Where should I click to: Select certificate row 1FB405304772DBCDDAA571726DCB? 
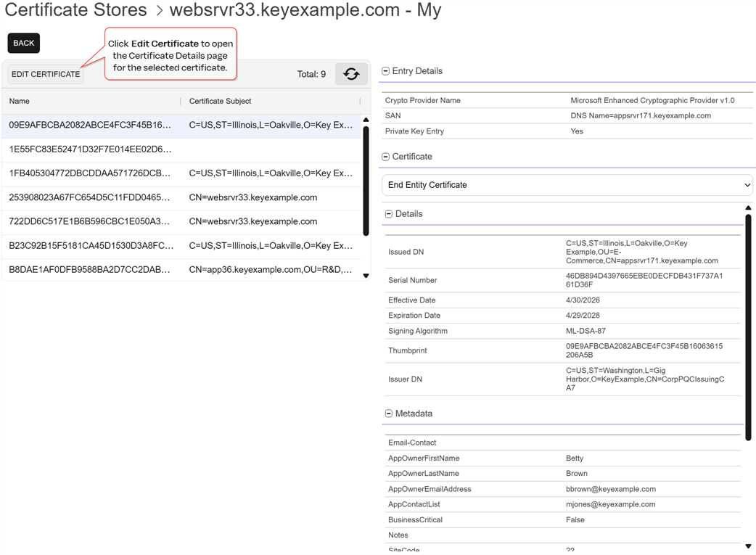182,173
